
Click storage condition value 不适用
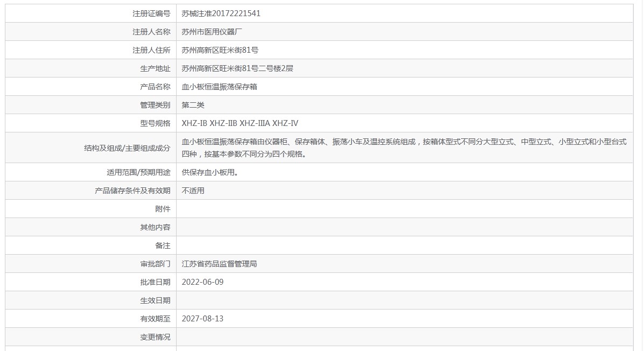(x=193, y=191)
